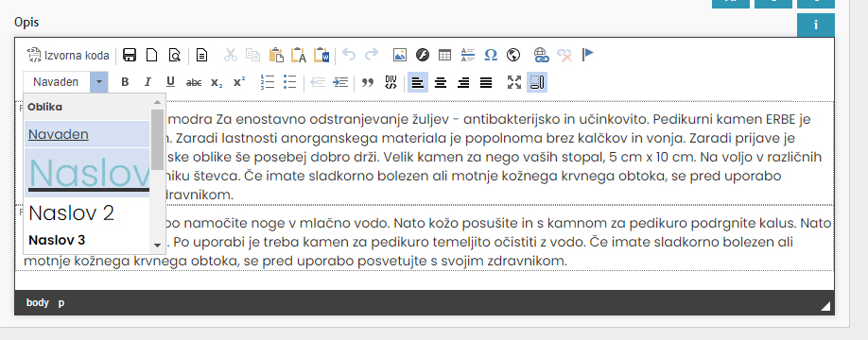Click the Save floppy disk icon
The image size is (868, 340).
pos(130,55)
